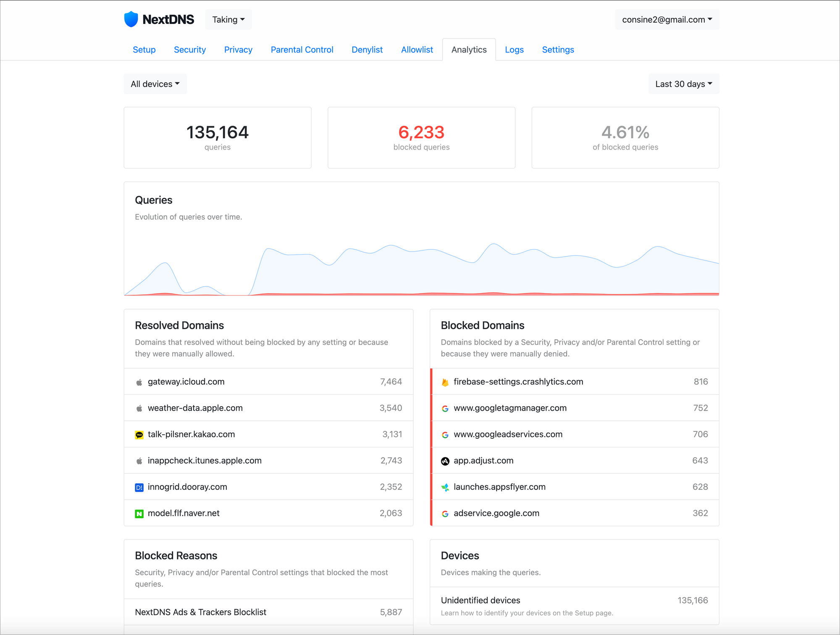This screenshot has height=635, width=840.
Task: Click adservice.google.com domain name
Action: [x=496, y=513]
